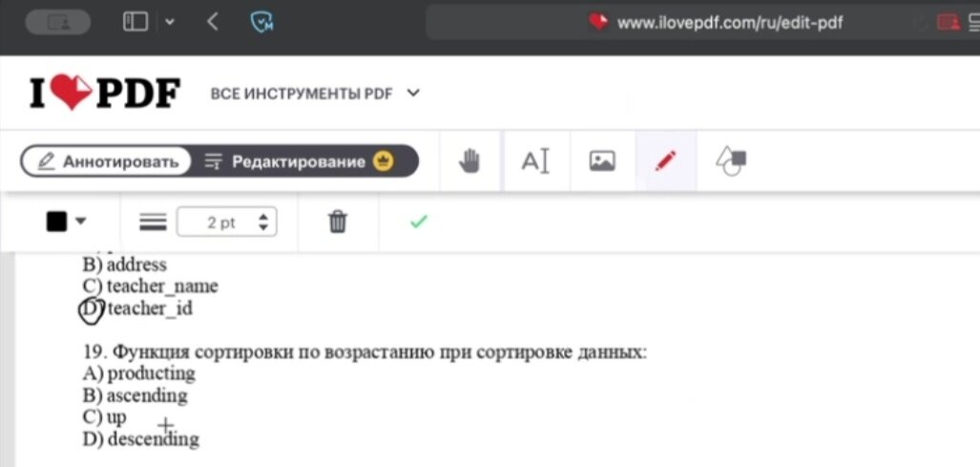Open the line thickness icon
Viewport: 980px width, 467px height.
click(153, 222)
